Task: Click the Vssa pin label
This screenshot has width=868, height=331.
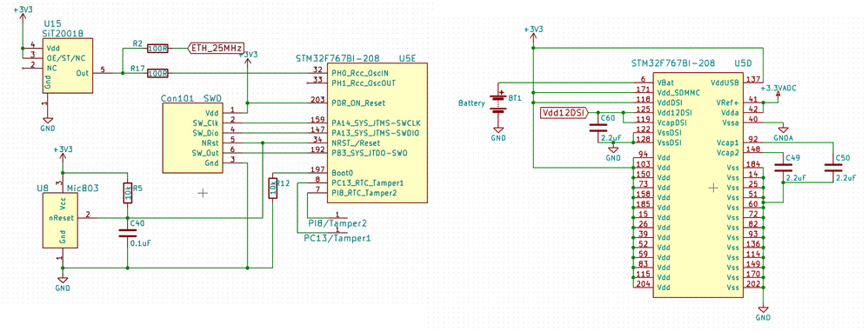Action: coord(731,122)
